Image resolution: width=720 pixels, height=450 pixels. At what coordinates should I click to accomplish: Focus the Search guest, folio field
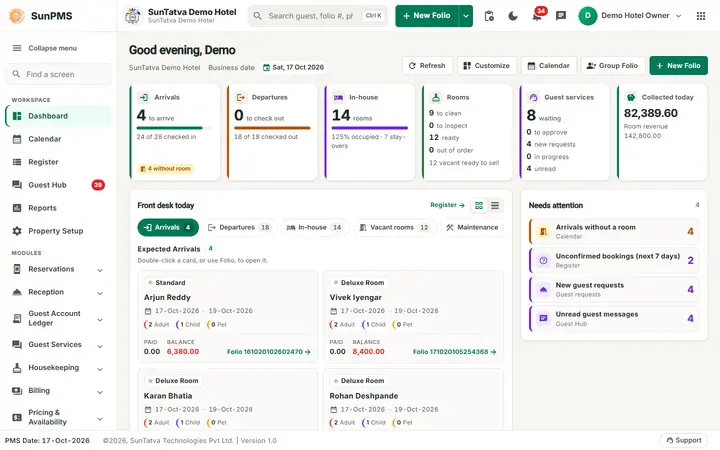318,16
